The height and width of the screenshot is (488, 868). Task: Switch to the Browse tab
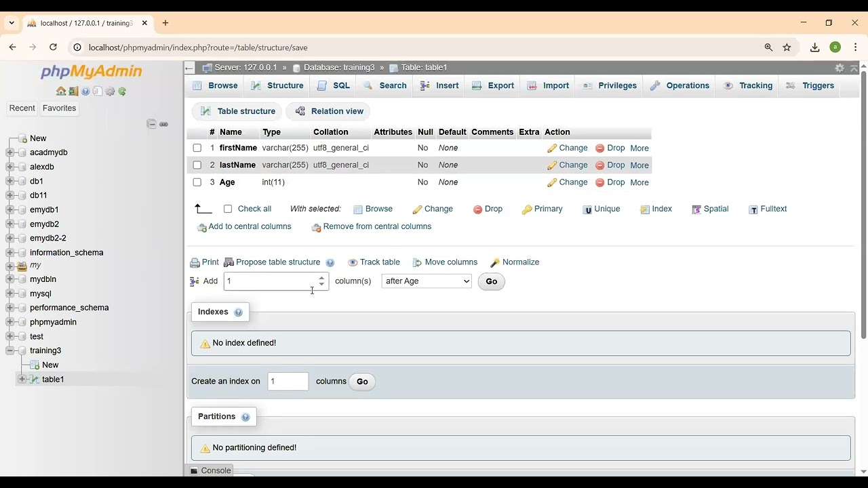(x=216, y=85)
